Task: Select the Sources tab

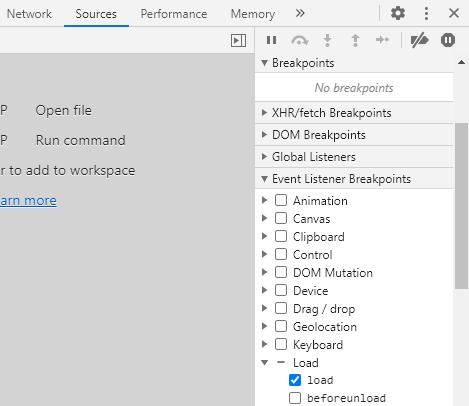Action: [96, 14]
